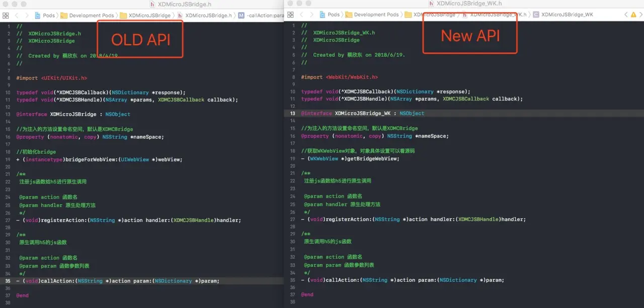Click '//初始化bridge' comment line
This screenshot has width=644, height=308.
tap(36, 152)
